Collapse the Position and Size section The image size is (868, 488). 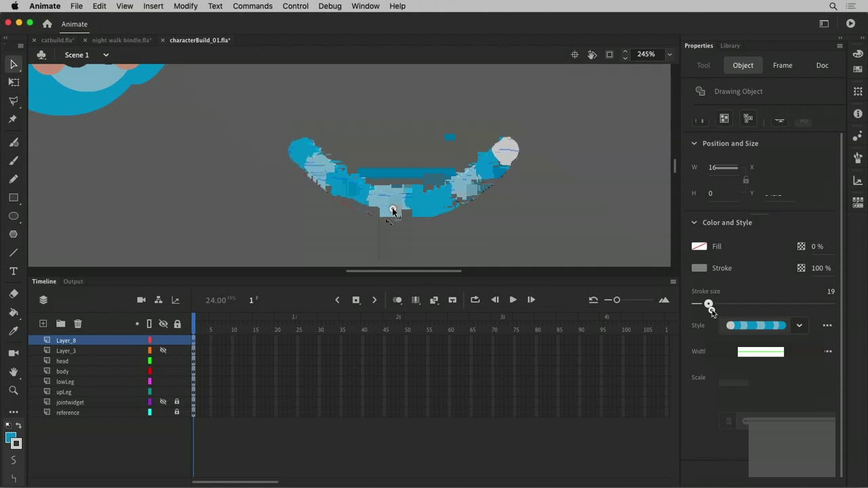(694, 144)
